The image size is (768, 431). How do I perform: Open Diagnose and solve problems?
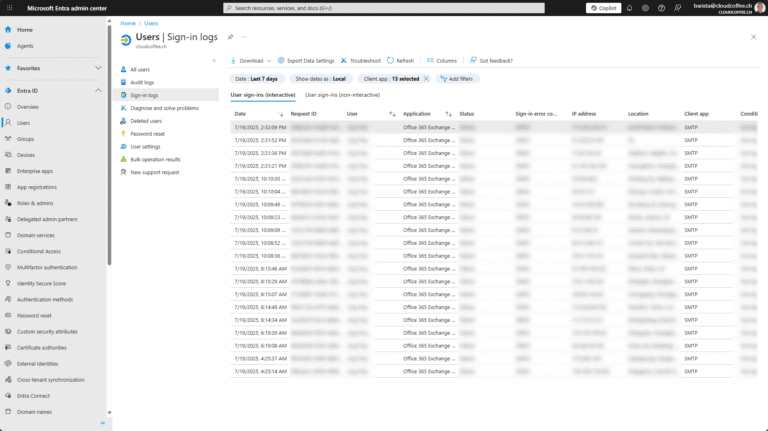point(165,108)
